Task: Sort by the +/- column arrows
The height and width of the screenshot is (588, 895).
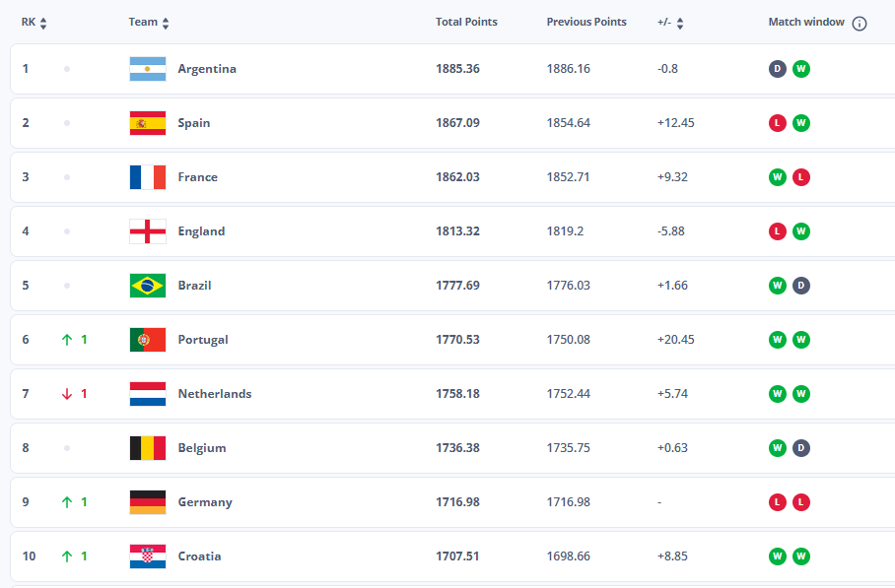Action: click(x=680, y=24)
